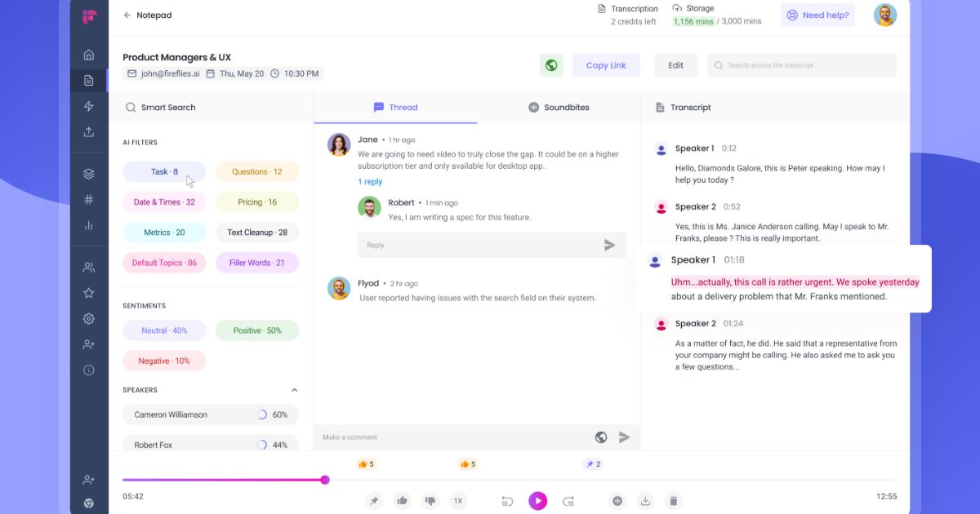This screenshot has height=514, width=980.
Task: Select speaker Robert Fox
Action: 211,443
